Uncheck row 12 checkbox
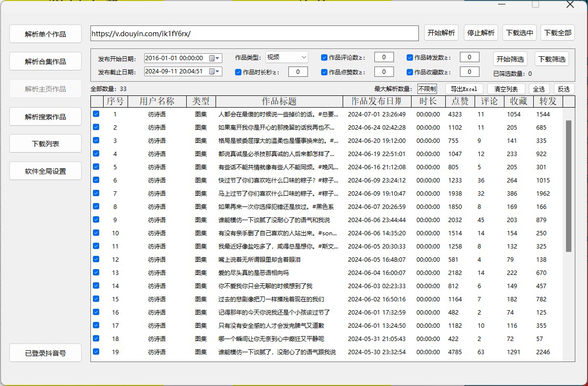Image resolution: width=588 pixels, height=386 pixels. (x=96, y=259)
